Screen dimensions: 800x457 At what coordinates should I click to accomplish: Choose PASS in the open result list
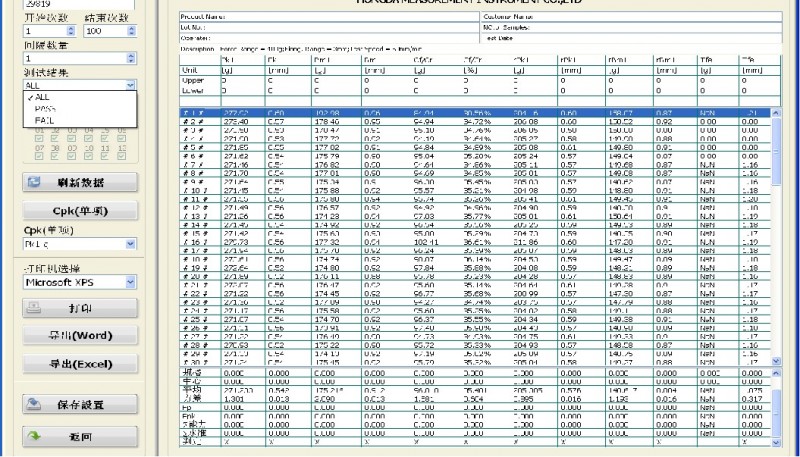pyautogui.click(x=80, y=109)
